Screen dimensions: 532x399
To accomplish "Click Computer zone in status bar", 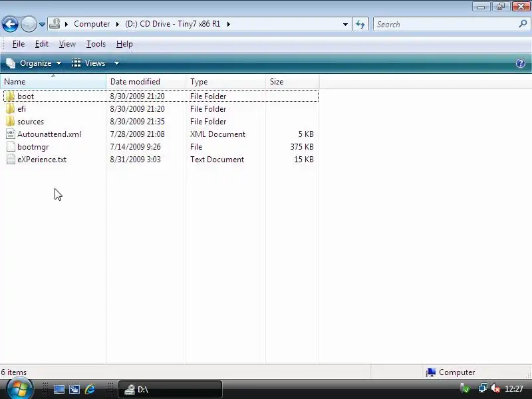I will (x=450, y=372).
